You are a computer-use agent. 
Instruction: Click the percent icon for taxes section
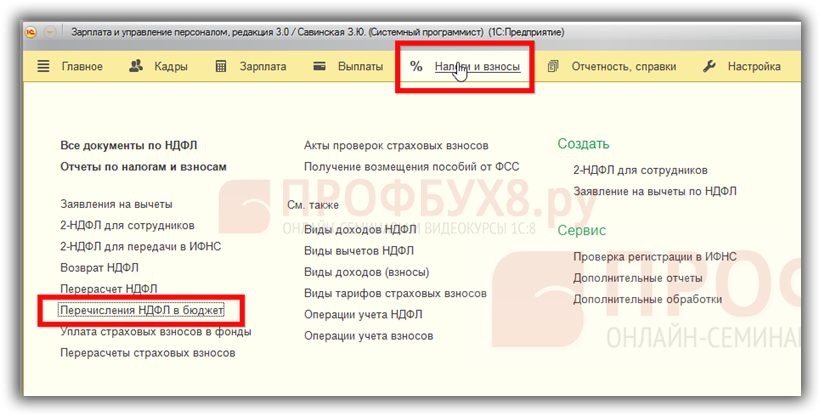(x=416, y=66)
